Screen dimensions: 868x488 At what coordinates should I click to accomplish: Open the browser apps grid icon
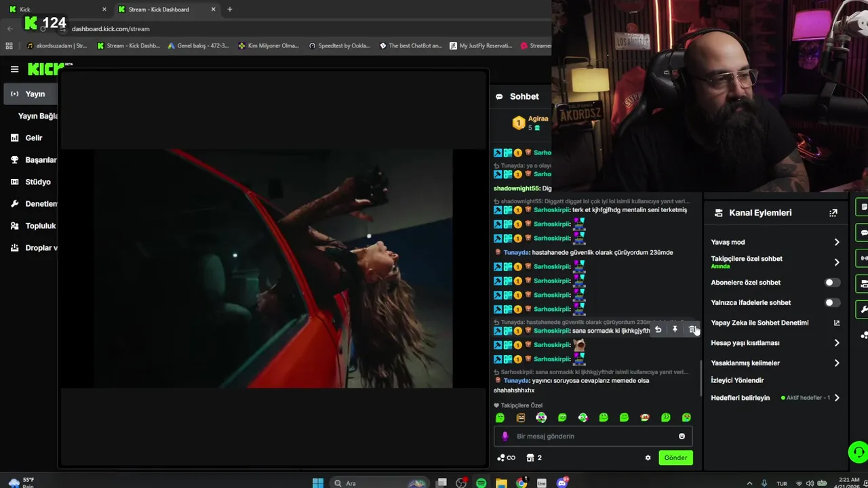pos(9,46)
